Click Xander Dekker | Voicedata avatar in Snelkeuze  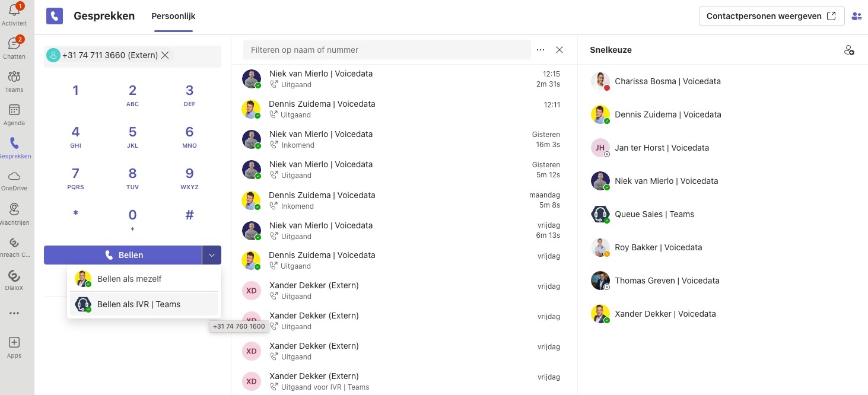pos(600,314)
